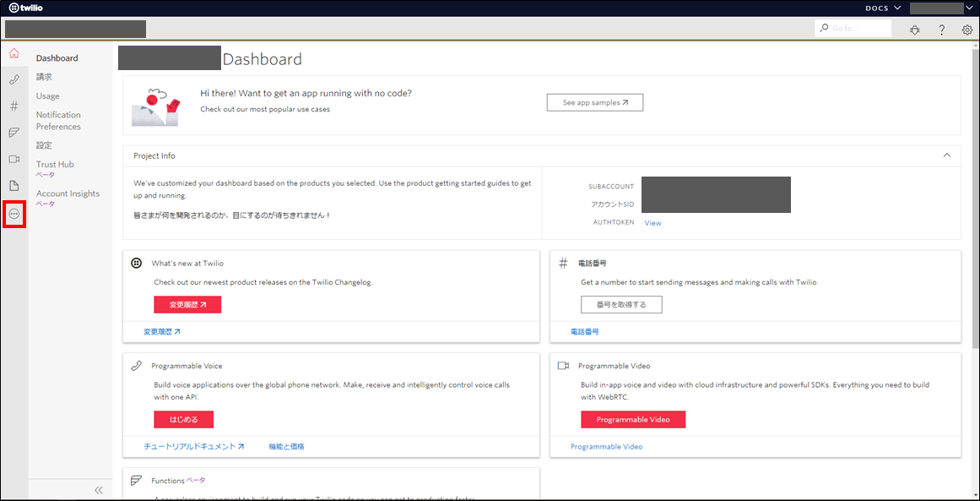Click the アカウントSID label
The height and width of the screenshot is (501, 980).
(613, 204)
